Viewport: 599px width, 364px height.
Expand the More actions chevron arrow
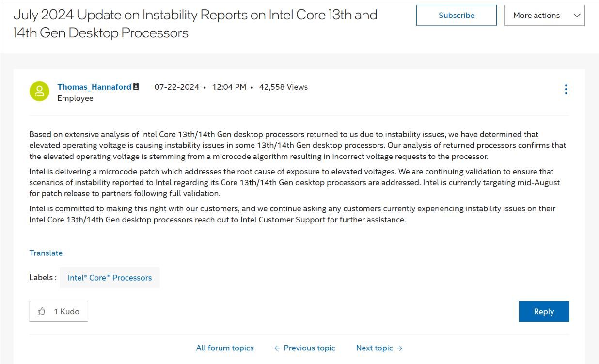click(577, 16)
